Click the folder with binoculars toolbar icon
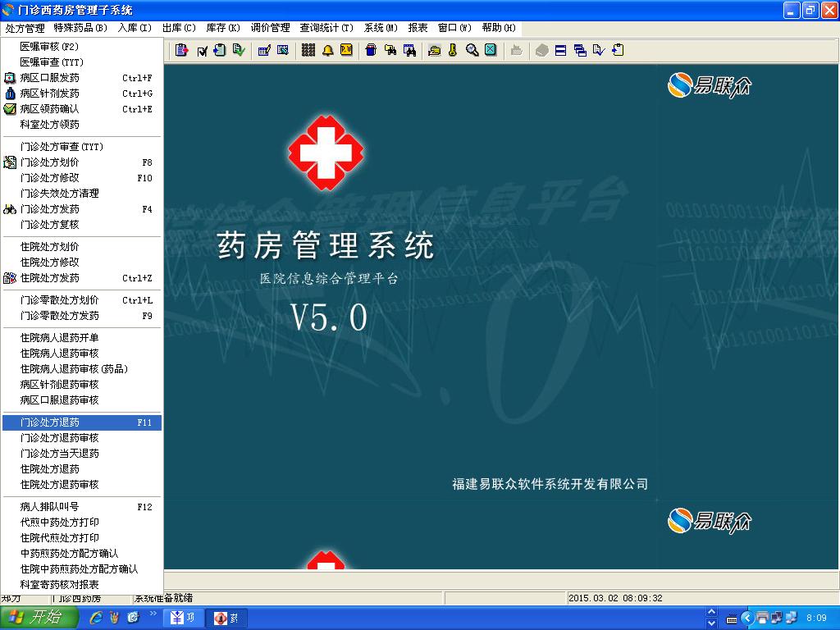The image size is (840, 630). (390, 50)
